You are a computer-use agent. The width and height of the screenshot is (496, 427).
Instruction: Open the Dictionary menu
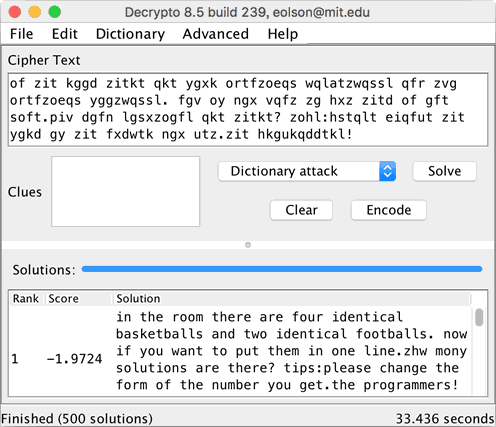(130, 34)
